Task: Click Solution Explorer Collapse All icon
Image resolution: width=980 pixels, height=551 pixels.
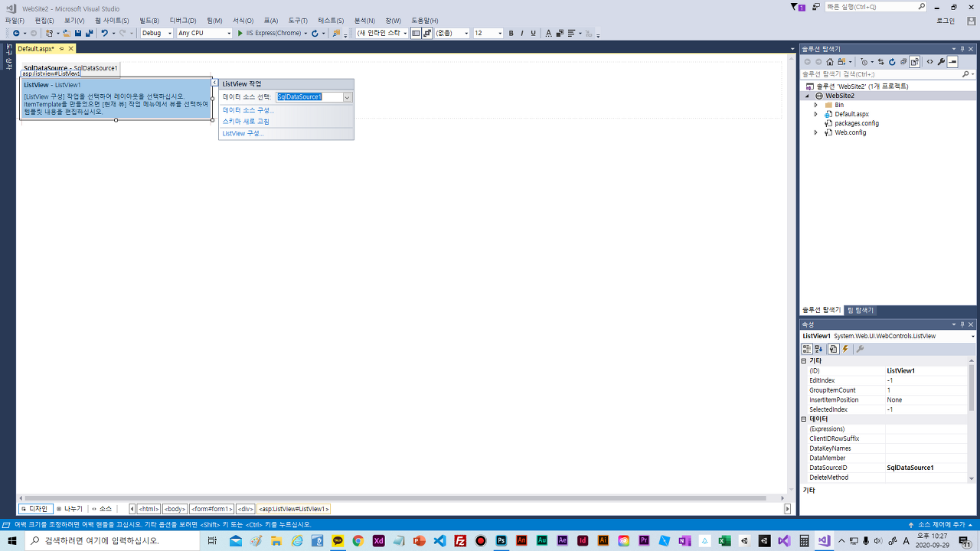Action: [x=903, y=62]
